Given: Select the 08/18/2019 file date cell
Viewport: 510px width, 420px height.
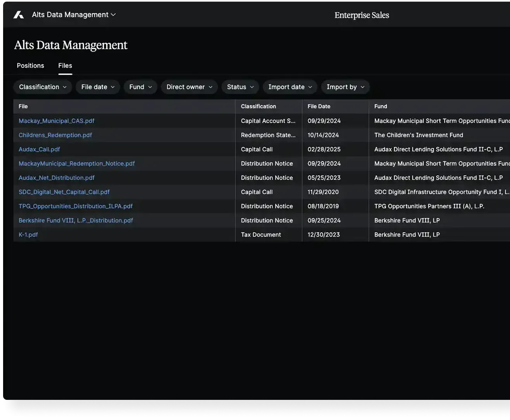Looking at the screenshot, I should 335,206.
